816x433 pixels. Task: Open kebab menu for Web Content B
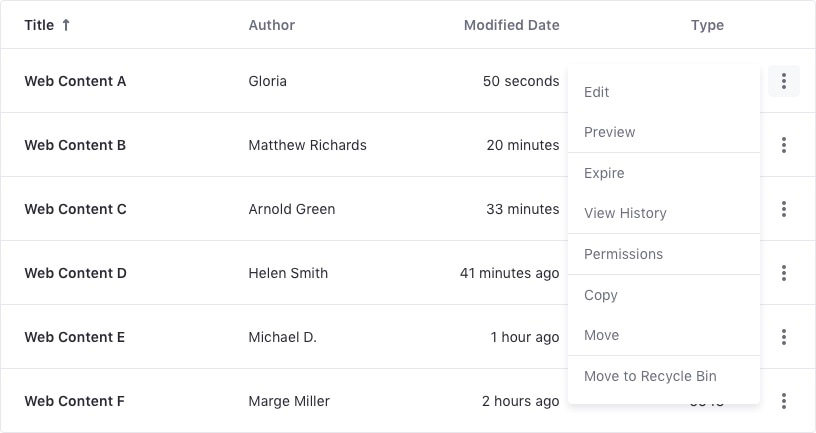tap(784, 145)
